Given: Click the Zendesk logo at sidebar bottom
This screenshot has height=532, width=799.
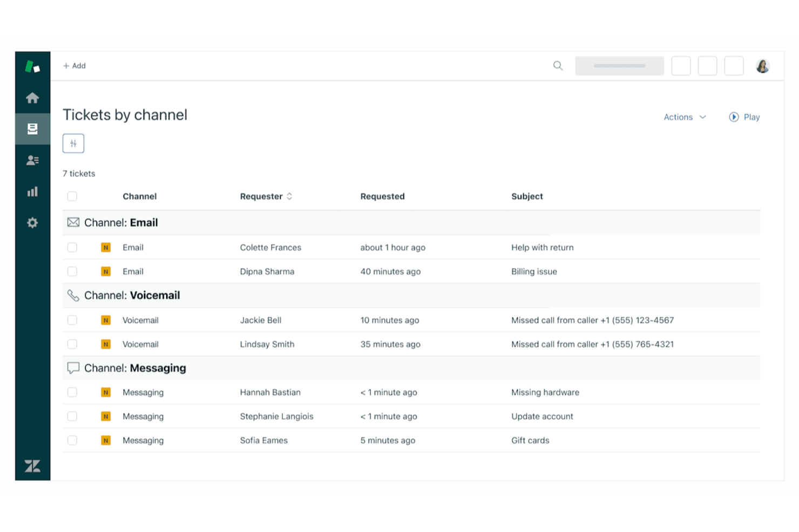Looking at the screenshot, I should (x=32, y=466).
